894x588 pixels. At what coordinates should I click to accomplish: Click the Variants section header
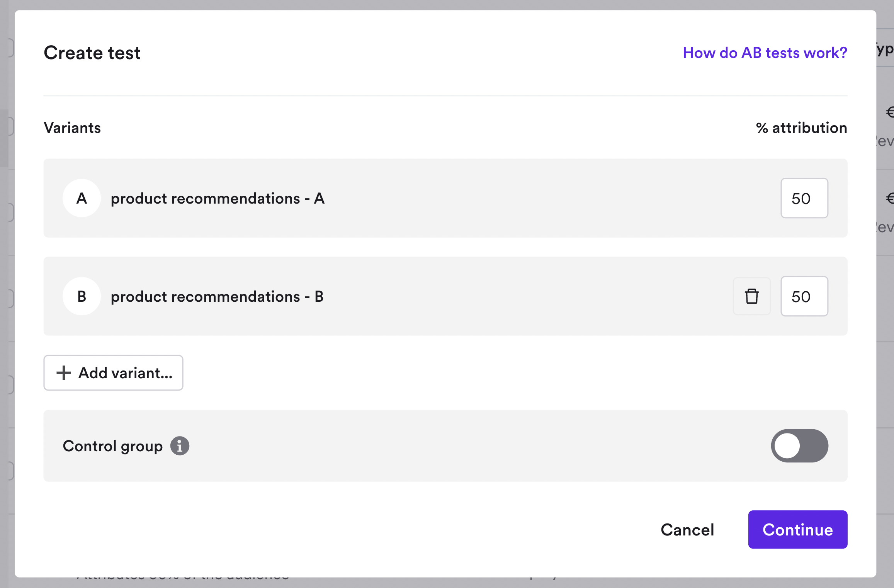(x=72, y=127)
